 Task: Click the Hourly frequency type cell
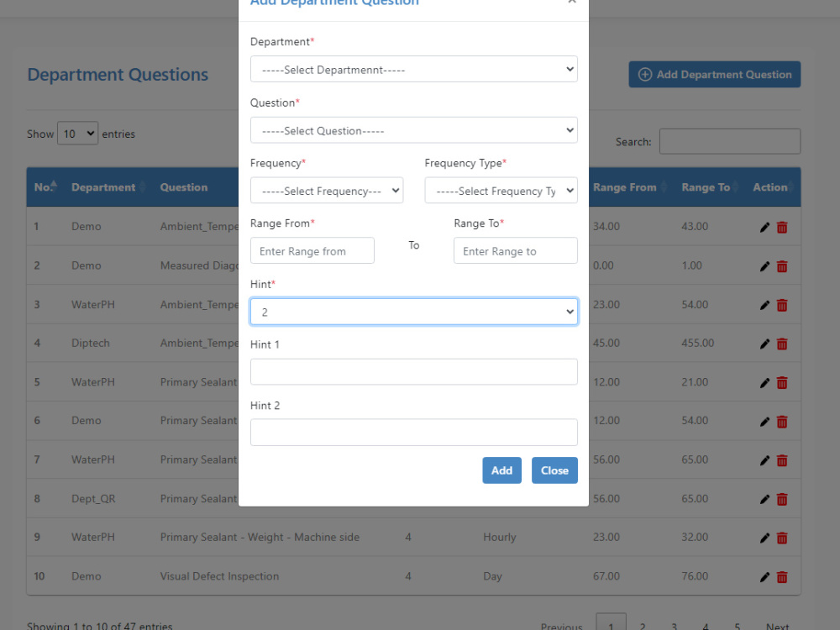(x=499, y=538)
